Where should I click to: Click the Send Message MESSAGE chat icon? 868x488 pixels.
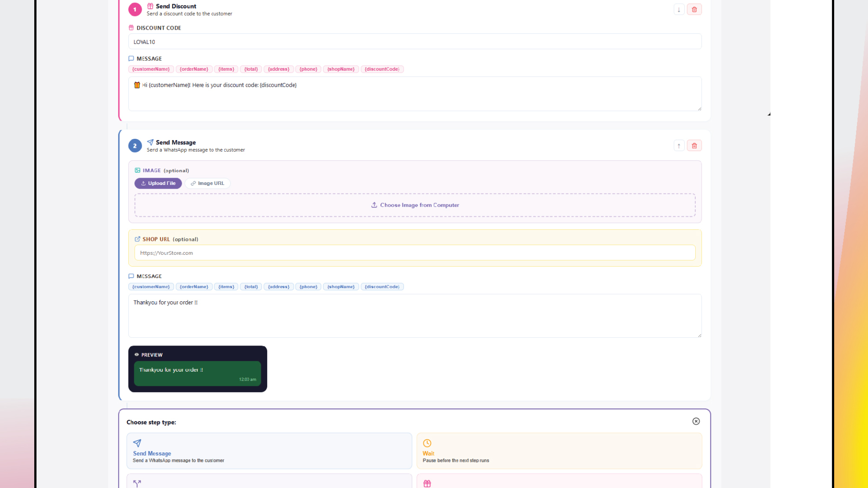(131, 276)
